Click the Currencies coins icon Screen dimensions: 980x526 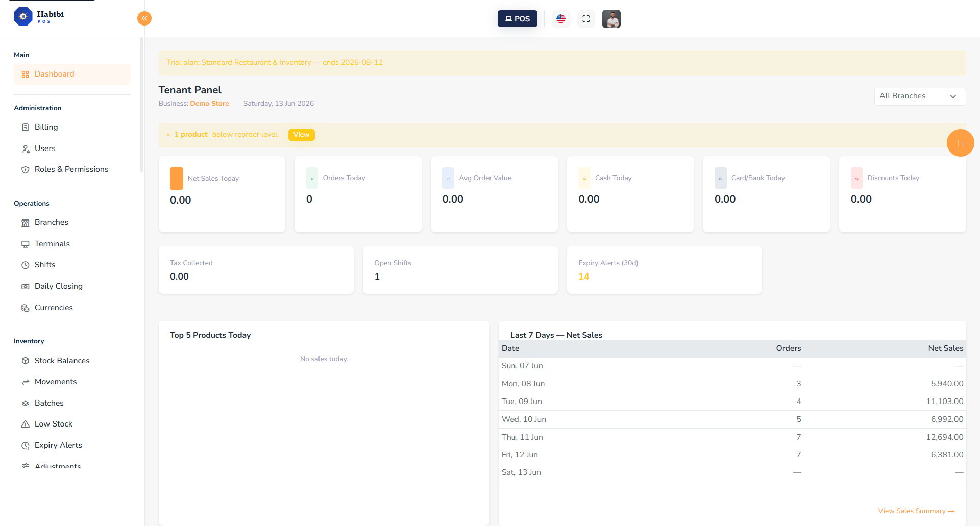26,308
